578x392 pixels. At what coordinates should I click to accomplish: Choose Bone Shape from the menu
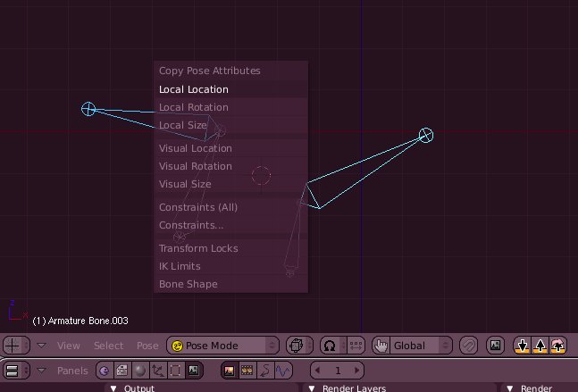tap(230, 284)
